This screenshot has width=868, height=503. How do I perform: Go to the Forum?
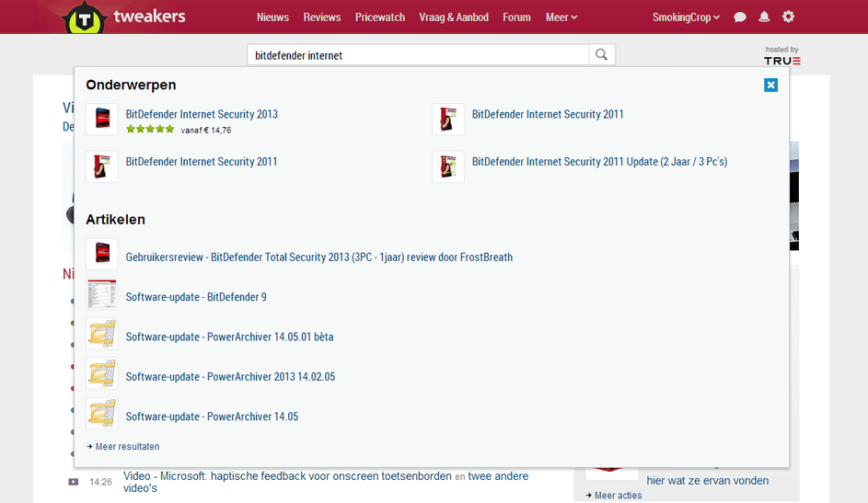(x=516, y=17)
